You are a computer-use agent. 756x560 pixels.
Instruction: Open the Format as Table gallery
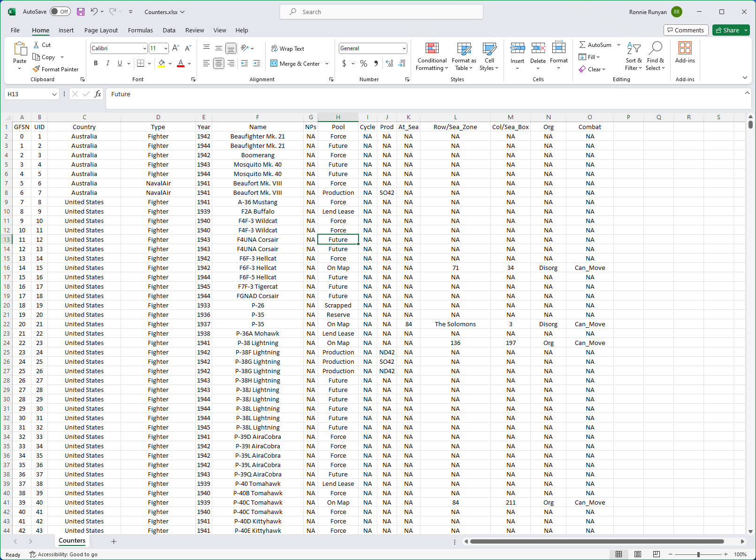pyautogui.click(x=464, y=56)
